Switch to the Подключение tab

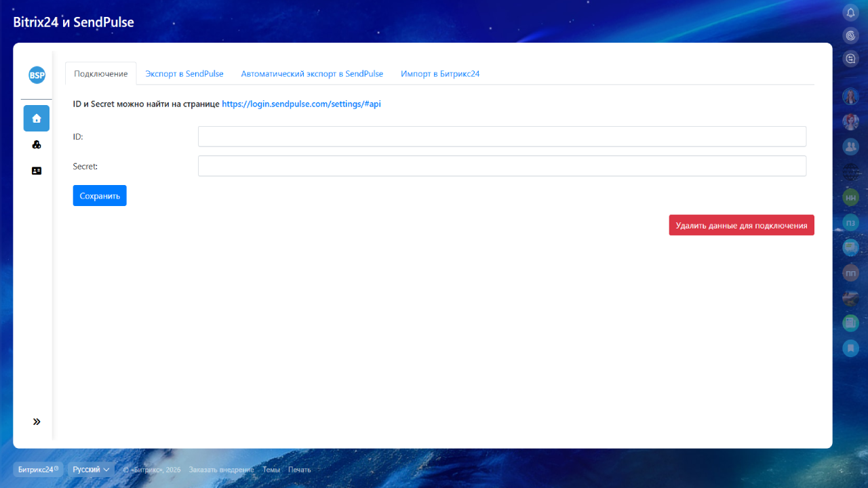pos(101,74)
